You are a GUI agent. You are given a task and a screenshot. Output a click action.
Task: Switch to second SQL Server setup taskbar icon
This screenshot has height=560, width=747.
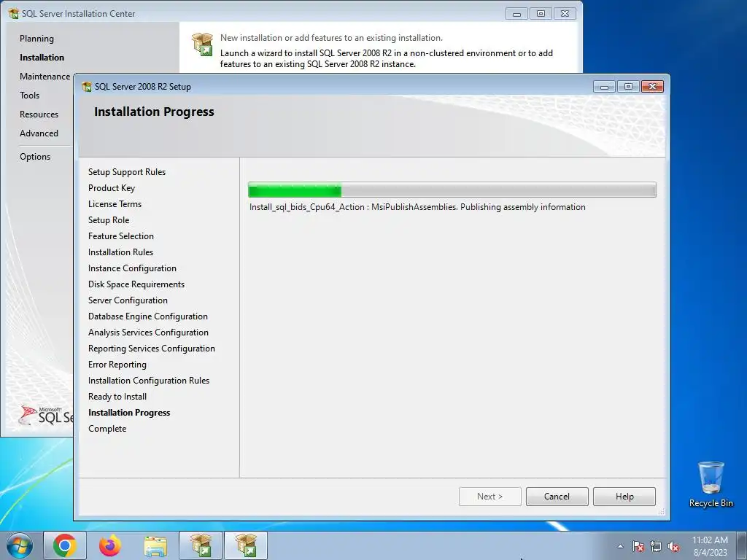[x=246, y=545]
